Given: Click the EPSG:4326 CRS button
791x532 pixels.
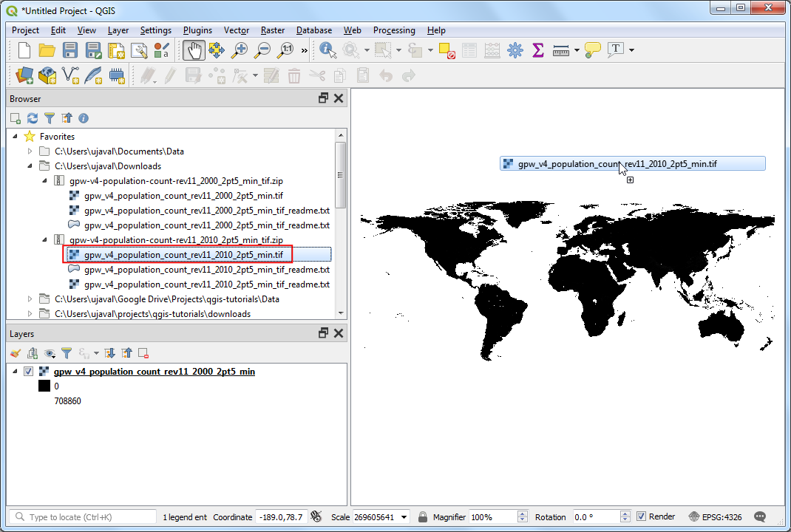Looking at the screenshot, I should point(716,516).
